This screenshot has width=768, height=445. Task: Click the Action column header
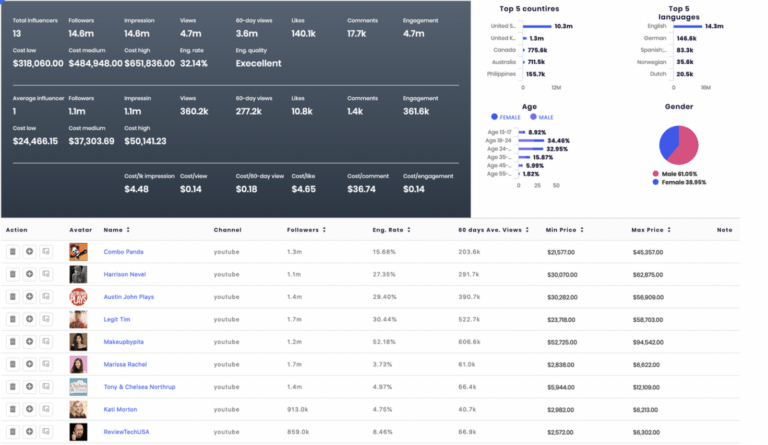coord(17,230)
